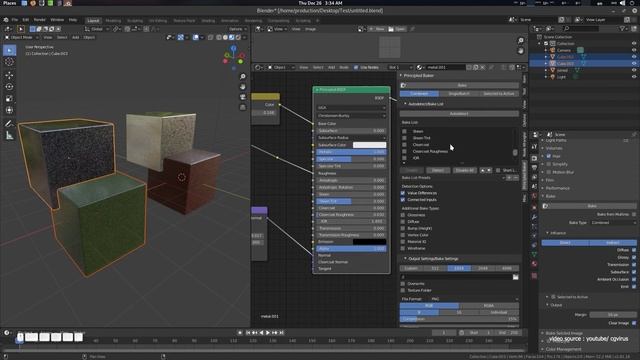Select the Select Box tool in viewport toolbar

tap(9, 50)
